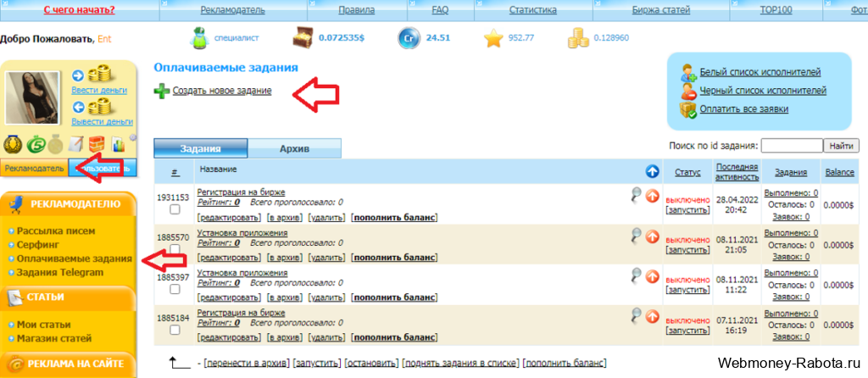Click the magnifier icon for task 1885184

coord(637,315)
